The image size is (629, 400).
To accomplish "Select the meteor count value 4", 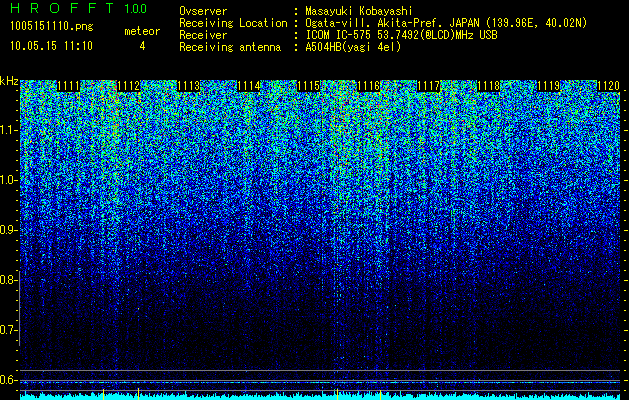I will coord(142,46).
